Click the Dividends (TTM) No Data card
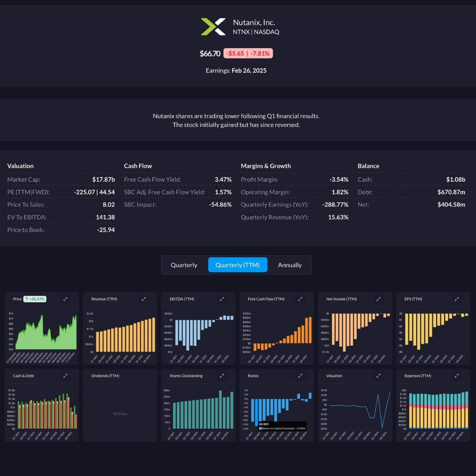 pyautogui.click(x=120, y=405)
